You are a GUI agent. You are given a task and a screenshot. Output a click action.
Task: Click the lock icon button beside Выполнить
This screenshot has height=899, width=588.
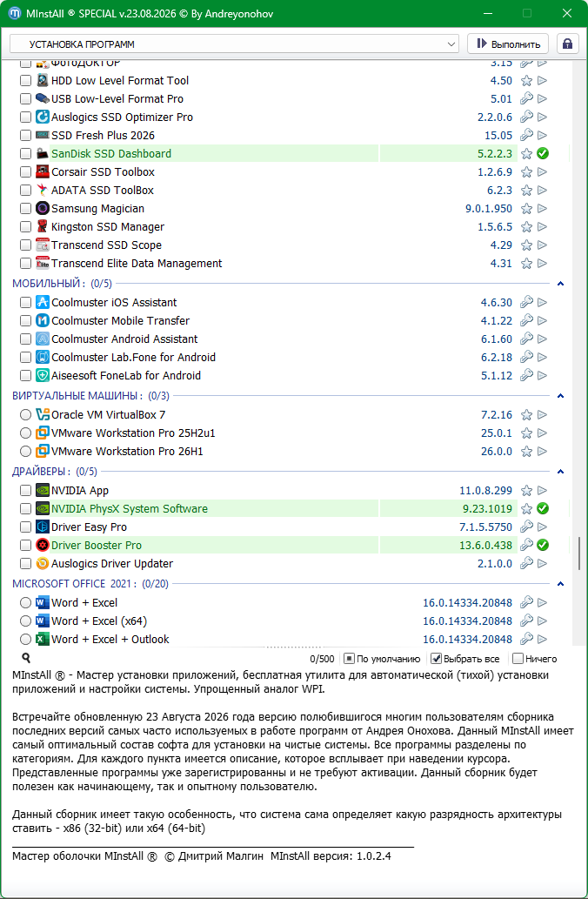point(567,44)
